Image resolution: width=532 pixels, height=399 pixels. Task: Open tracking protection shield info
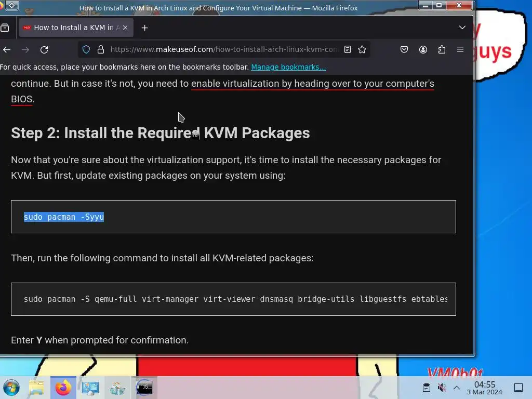[x=86, y=49]
